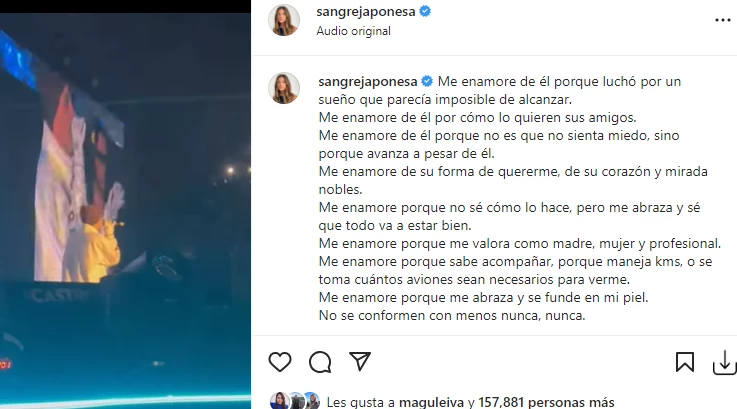737x409 pixels.
Task: Open sangrejaponesa profile from caption username
Action: 368,82
